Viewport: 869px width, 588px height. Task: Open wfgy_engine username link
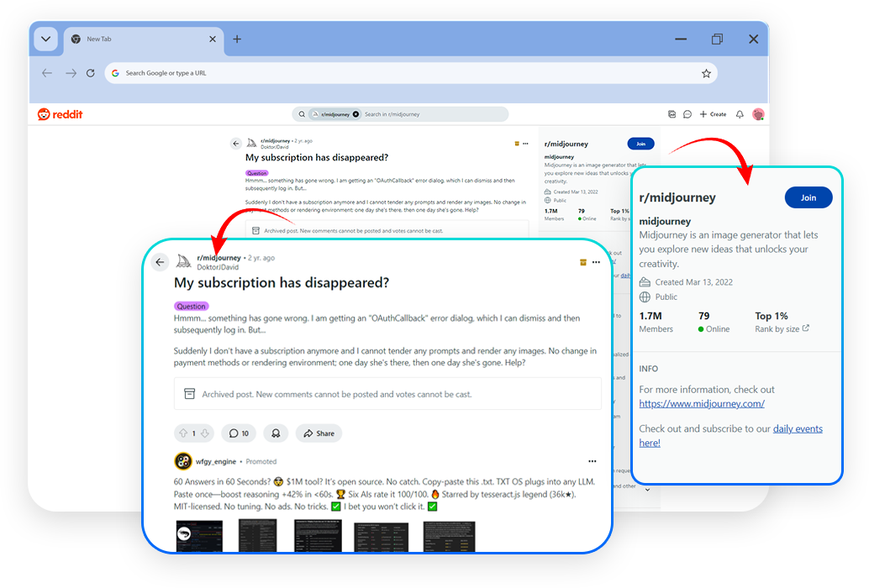pos(216,461)
